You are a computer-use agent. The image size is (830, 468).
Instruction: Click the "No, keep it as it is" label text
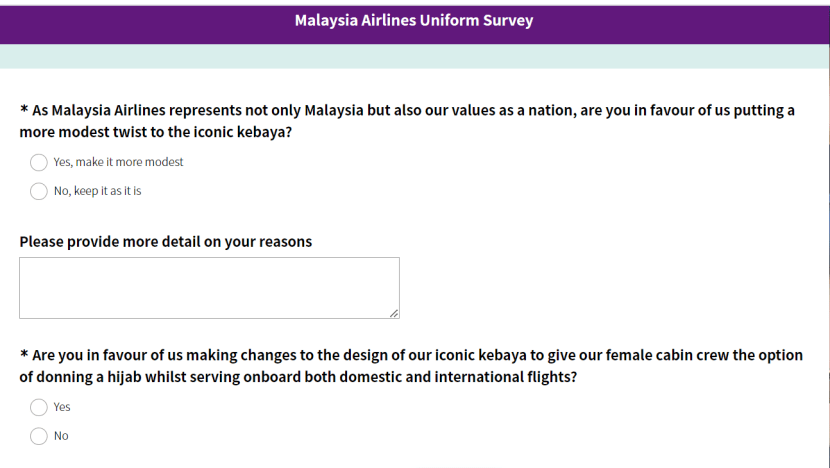[97, 191]
